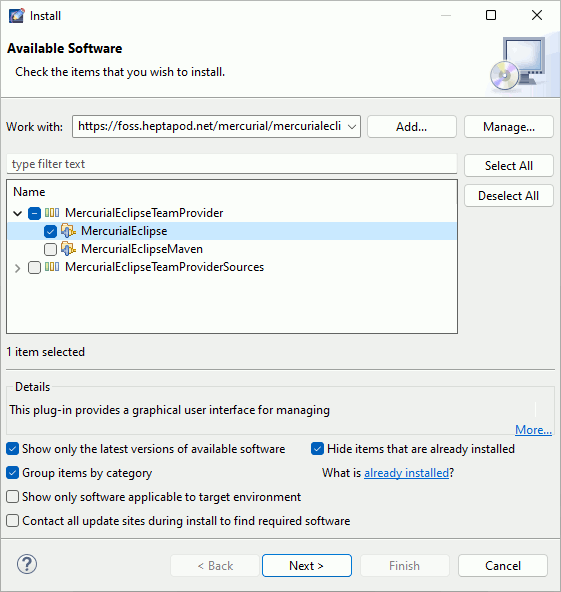
Task: Uncheck the MercurialEclipse feature checkbox
Action: click(x=50, y=231)
